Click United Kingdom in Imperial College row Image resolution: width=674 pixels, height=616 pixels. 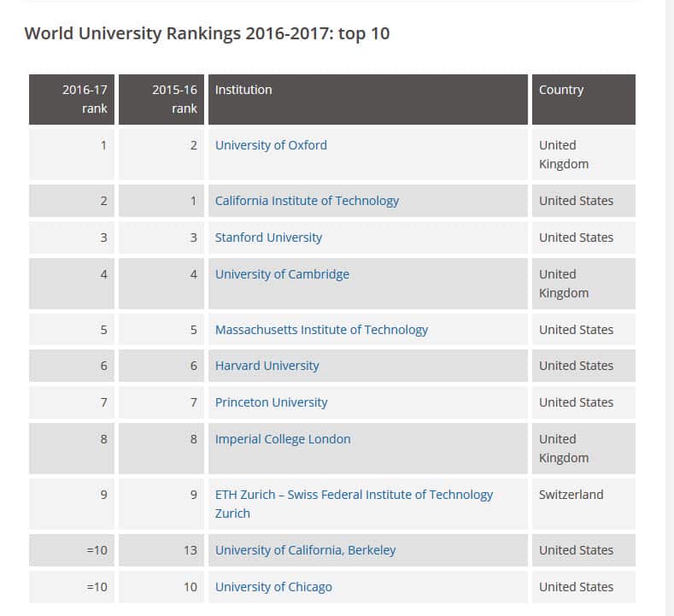coord(564,449)
